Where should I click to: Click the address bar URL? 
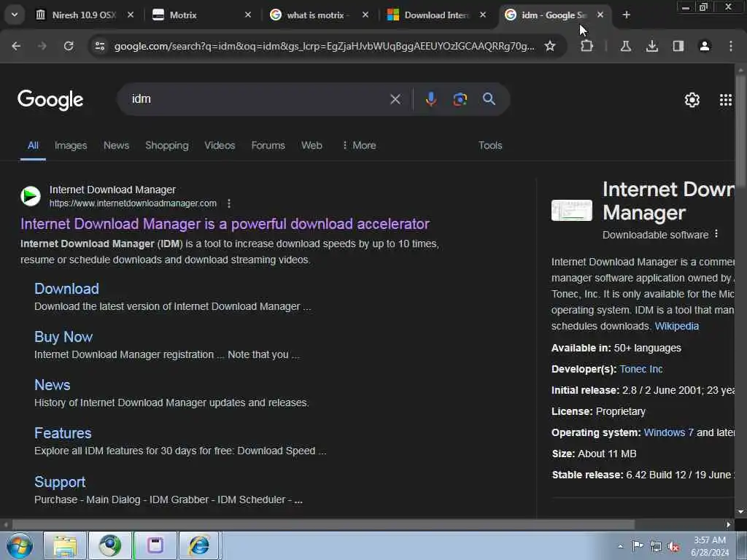pos(324,46)
